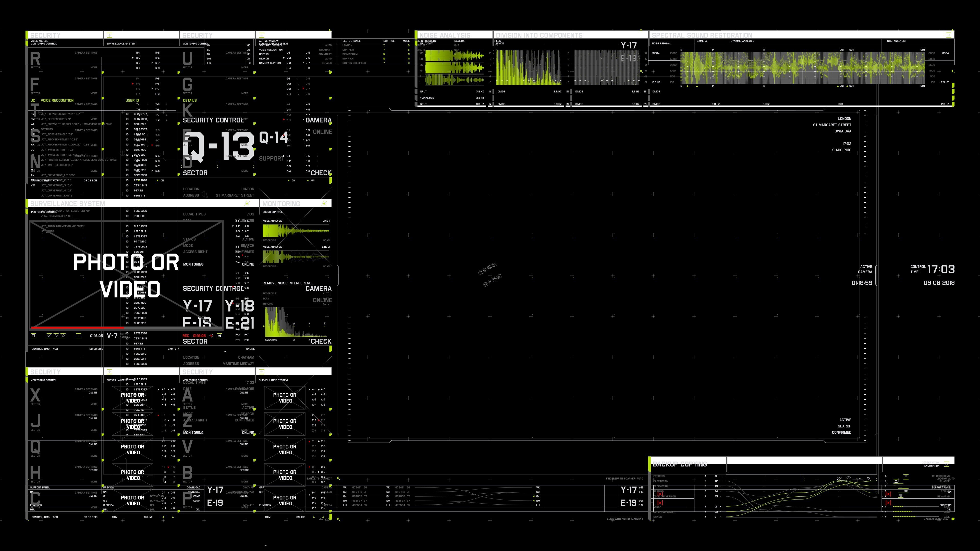
Task: Fast-forward the surveillance video
Action: click(x=63, y=336)
